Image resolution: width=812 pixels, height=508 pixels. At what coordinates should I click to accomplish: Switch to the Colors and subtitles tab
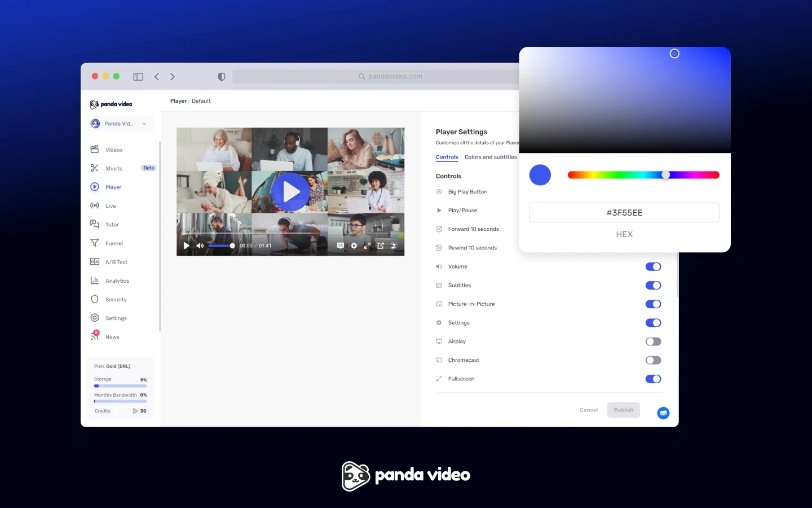[491, 157]
